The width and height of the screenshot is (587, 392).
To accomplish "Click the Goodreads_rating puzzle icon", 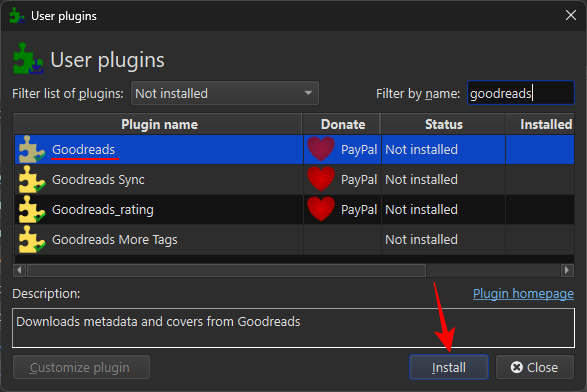I will point(32,209).
